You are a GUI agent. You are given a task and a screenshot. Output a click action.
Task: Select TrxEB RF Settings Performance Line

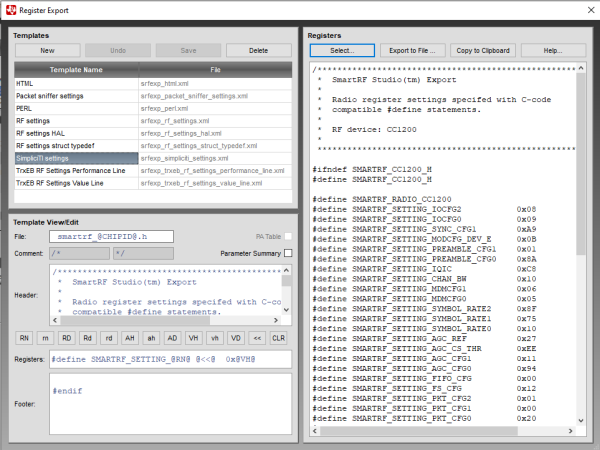[x=153, y=171]
